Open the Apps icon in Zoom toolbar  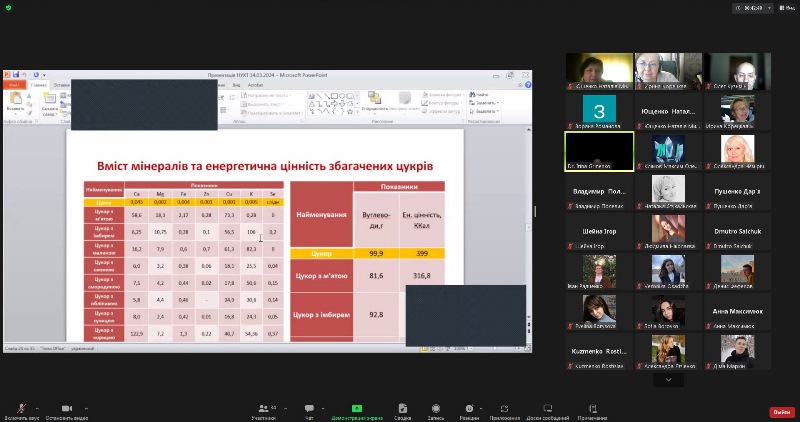504,408
